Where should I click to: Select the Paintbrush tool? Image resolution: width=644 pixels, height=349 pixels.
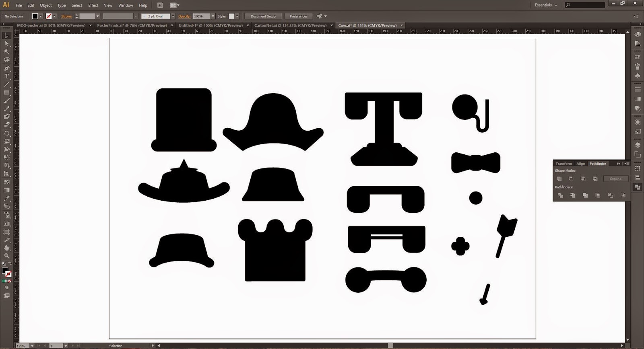pos(6,101)
